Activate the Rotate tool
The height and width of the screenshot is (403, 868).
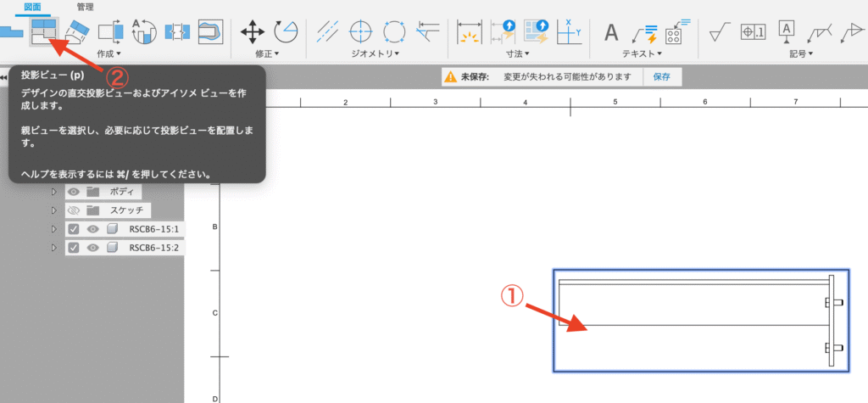click(x=287, y=33)
